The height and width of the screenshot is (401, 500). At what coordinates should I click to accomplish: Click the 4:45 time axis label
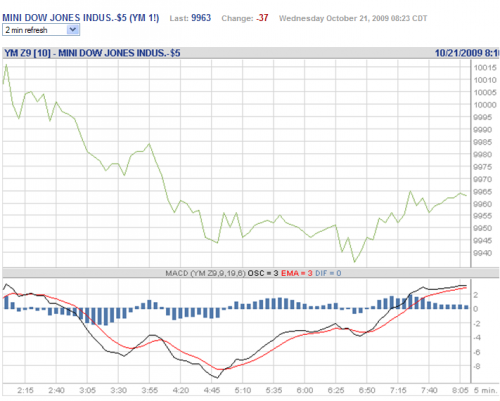coord(212,390)
